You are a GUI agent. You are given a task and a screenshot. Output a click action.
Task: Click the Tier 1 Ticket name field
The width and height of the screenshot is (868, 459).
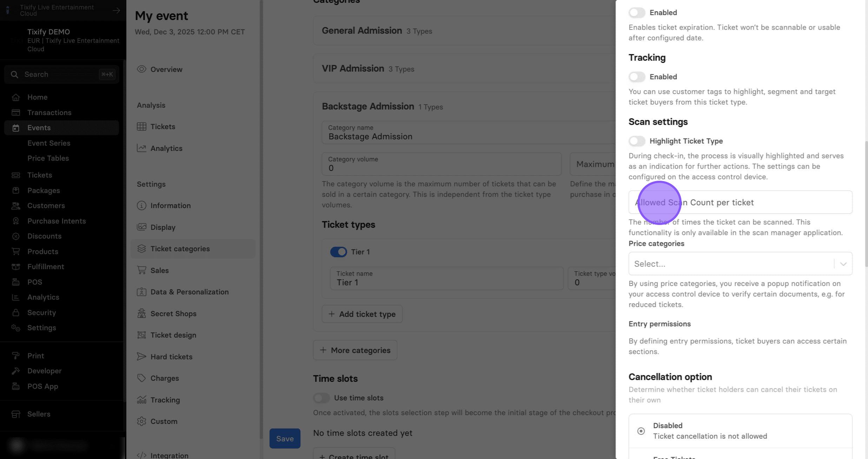coord(446,278)
